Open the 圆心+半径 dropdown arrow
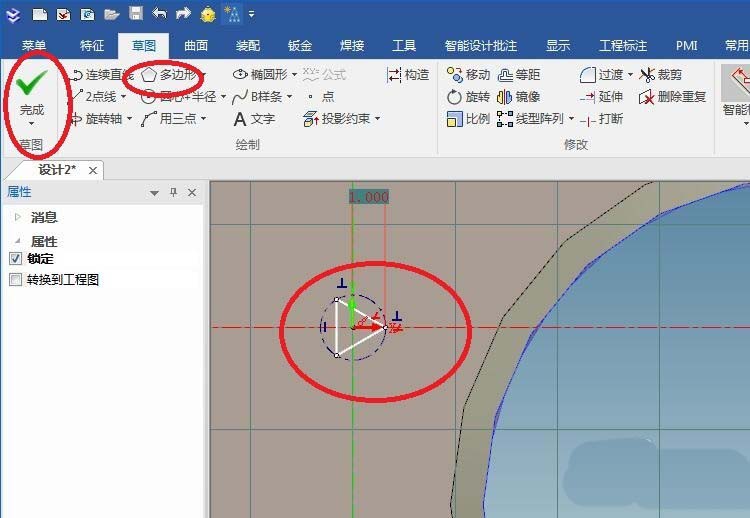Viewport: 750px width, 518px height. coord(223,97)
